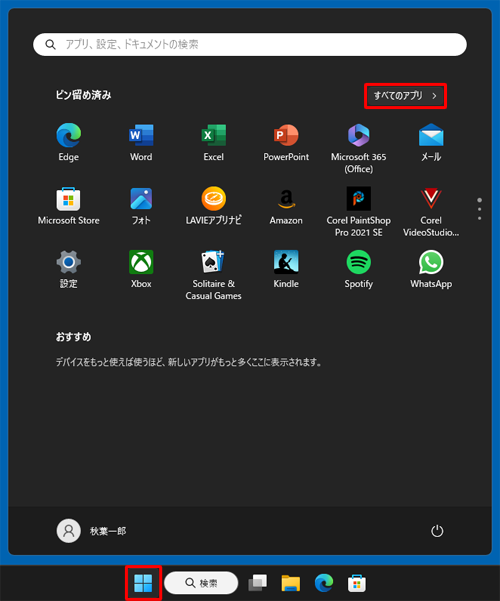Launch Microsoft Store from pinned apps

coord(69,206)
